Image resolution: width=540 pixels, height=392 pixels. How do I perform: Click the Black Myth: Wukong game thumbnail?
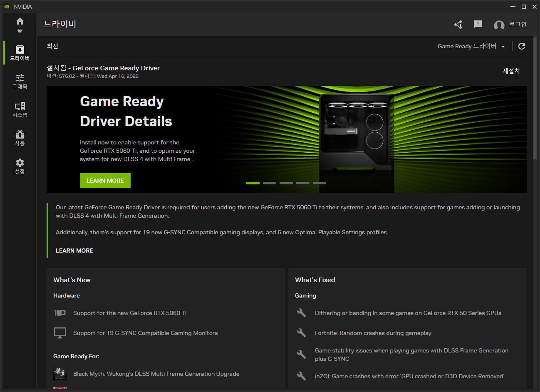60,374
